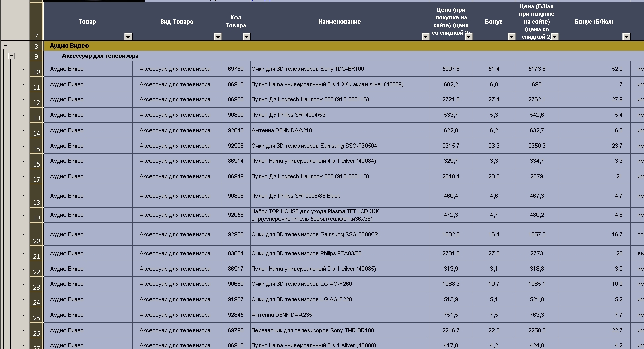Image resolution: width=644 pixels, height=349 pixels.
Task: Open the Товар column filter dropdown
Action: pos(128,36)
